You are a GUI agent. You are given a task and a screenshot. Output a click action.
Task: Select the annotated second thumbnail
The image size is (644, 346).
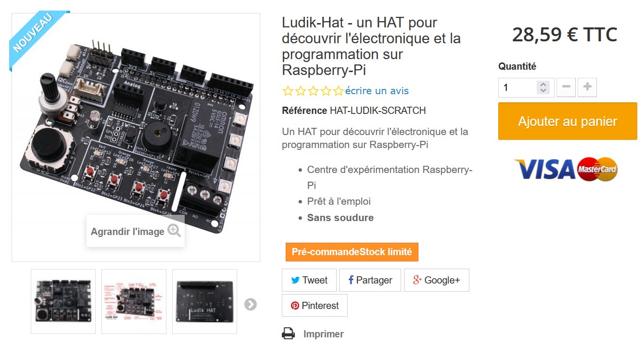(134, 301)
